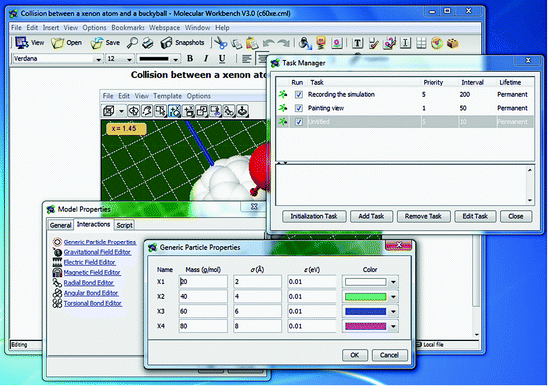The width and height of the screenshot is (548, 386).
Task: Click the scissors cut icon
Action: tap(221, 43)
